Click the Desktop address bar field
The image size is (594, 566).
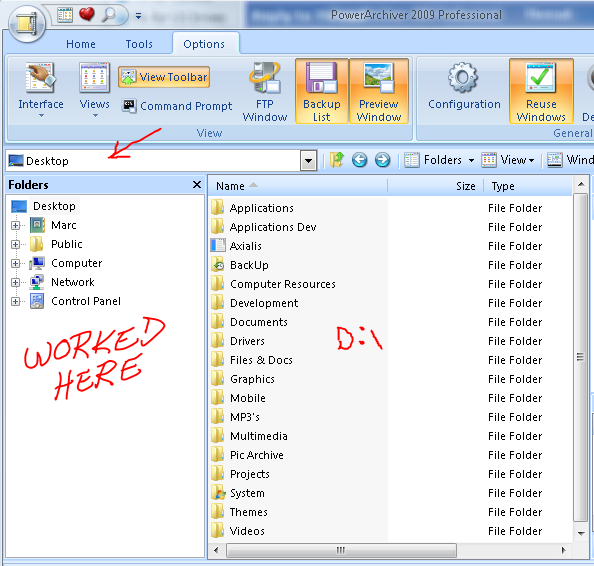coord(153,161)
